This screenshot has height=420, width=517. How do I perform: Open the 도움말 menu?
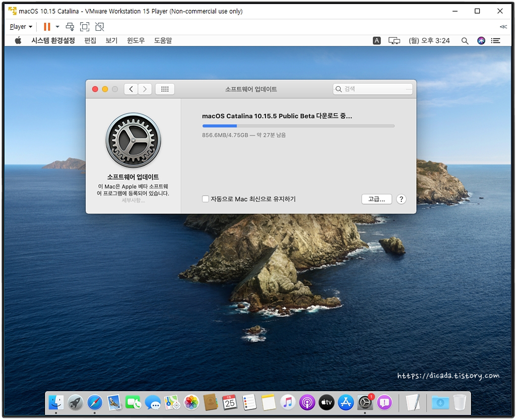click(163, 40)
